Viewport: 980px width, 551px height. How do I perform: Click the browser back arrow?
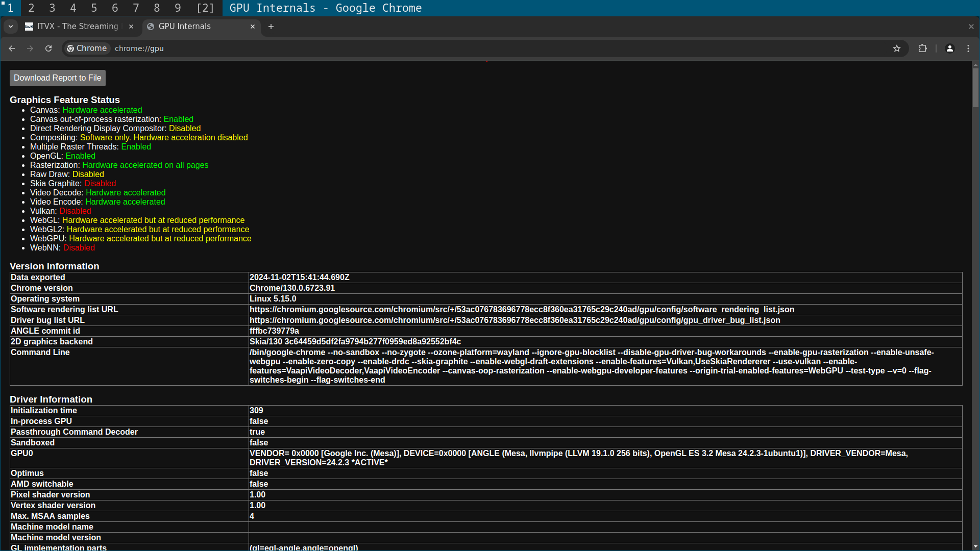(x=12, y=48)
